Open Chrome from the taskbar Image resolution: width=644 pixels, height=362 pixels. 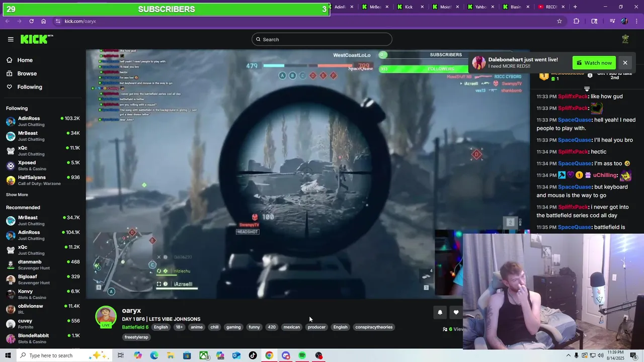(269, 355)
